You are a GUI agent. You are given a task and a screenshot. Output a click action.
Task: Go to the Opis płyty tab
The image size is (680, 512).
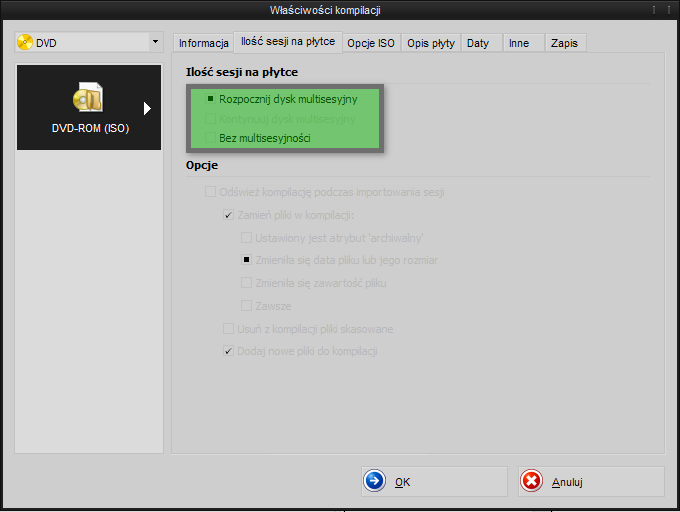click(x=431, y=43)
